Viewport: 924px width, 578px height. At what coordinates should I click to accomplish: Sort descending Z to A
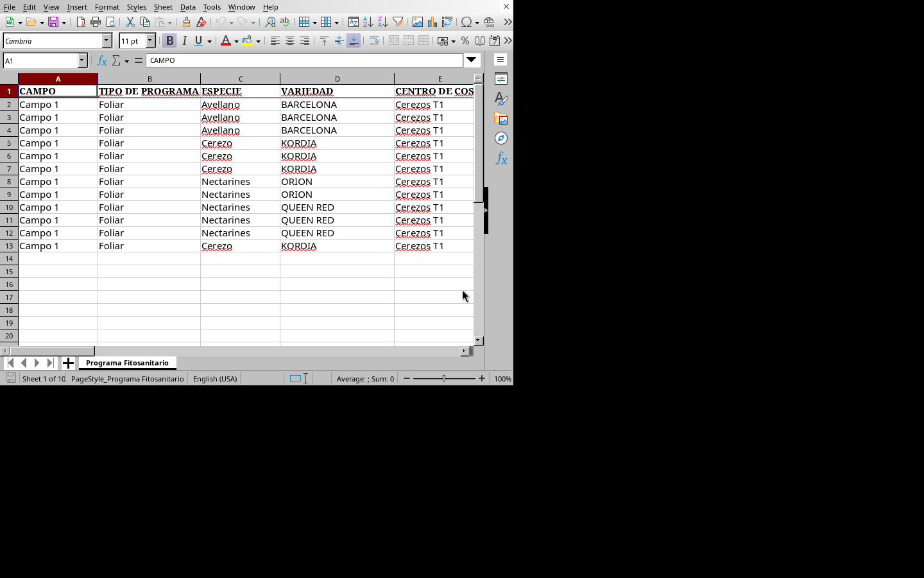pos(382,22)
